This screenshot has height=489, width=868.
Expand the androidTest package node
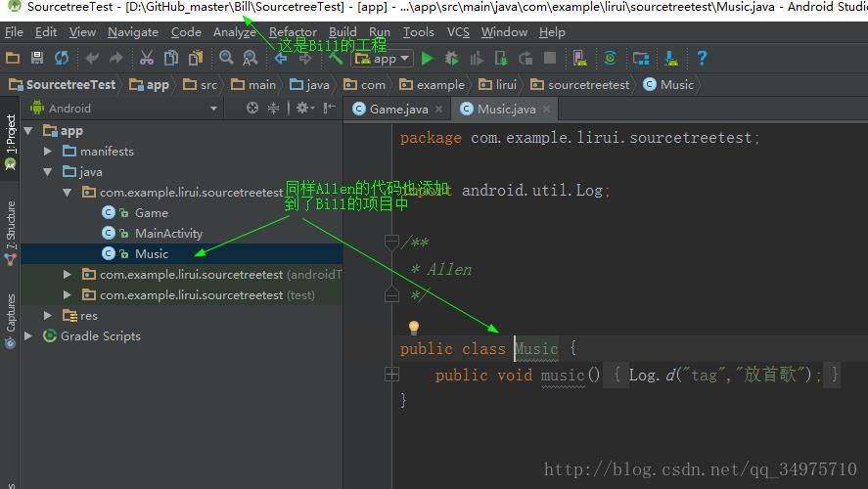coord(68,275)
